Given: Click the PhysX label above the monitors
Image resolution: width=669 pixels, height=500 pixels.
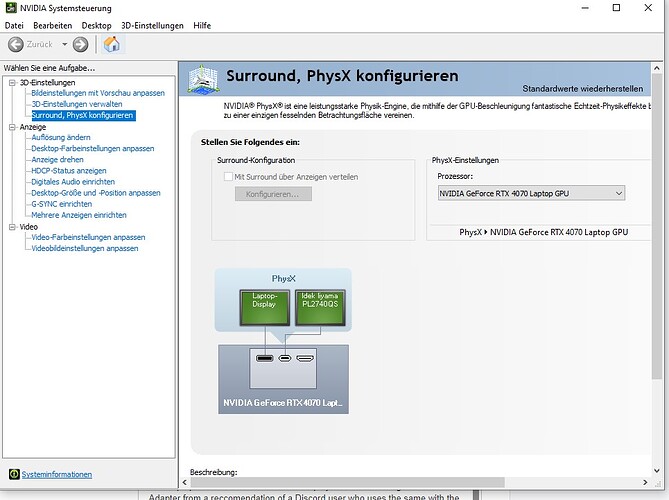Looking at the screenshot, I should (284, 279).
